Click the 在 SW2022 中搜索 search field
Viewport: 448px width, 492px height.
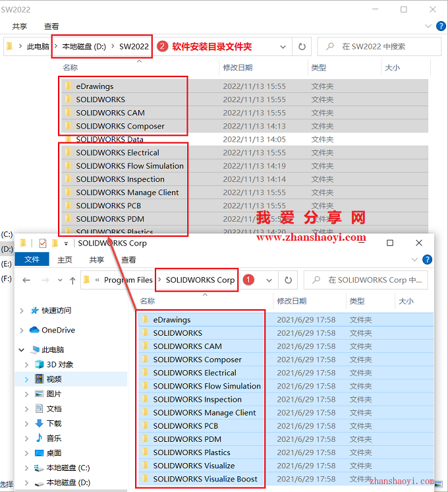click(379, 47)
